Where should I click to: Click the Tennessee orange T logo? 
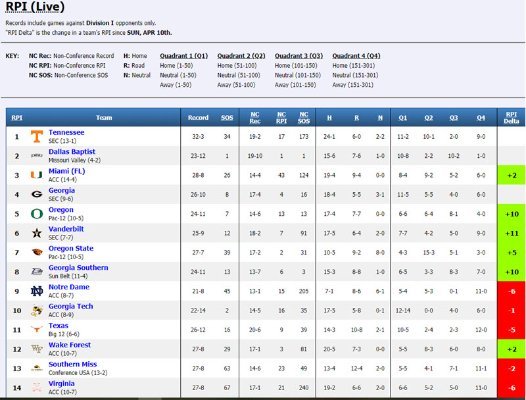point(37,137)
